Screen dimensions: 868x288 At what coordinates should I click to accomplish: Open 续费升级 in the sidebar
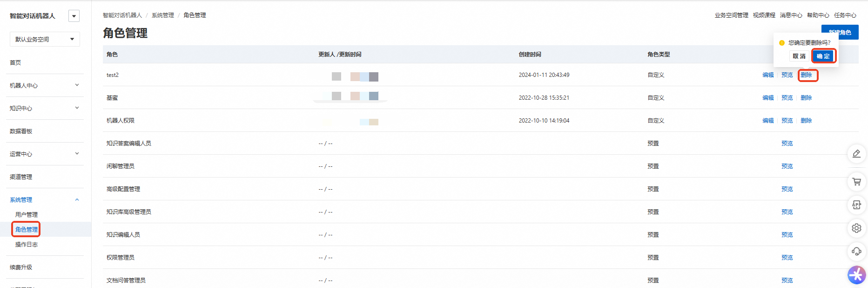(x=21, y=267)
